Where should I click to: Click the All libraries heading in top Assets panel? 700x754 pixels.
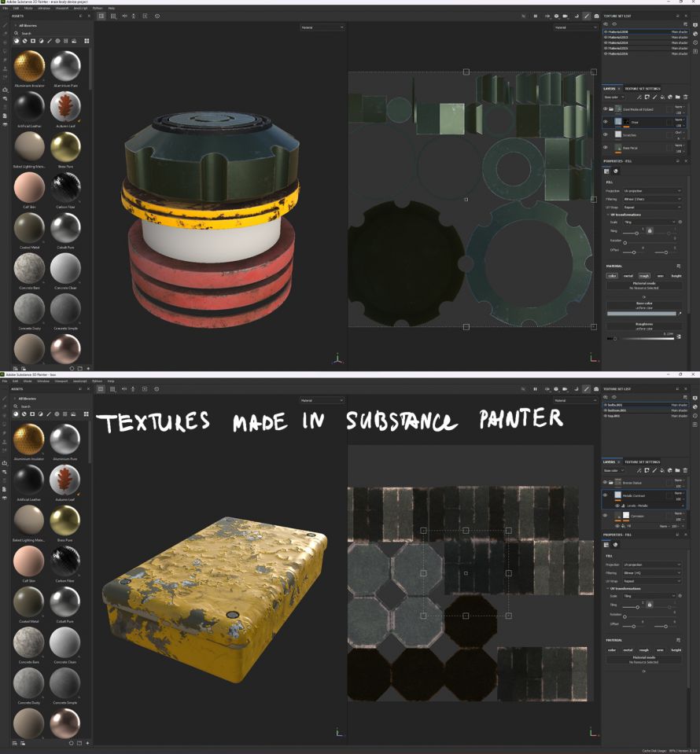pyautogui.click(x=28, y=25)
